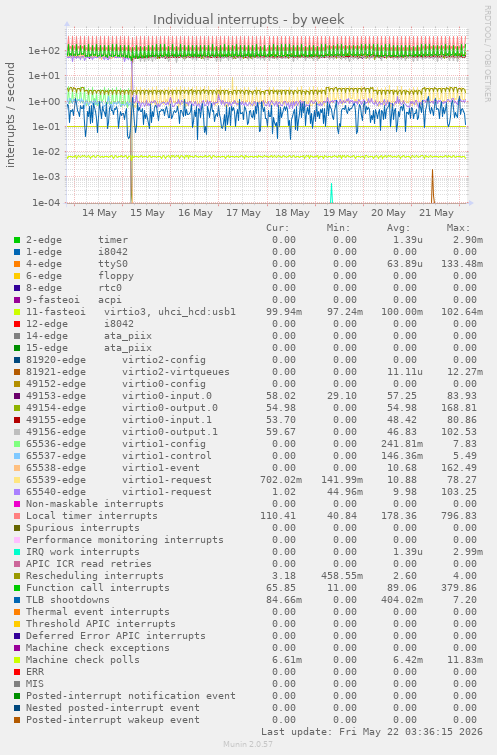Click the Last update timestamp text
This screenshot has width=497, height=755.
[x=372, y=732]
